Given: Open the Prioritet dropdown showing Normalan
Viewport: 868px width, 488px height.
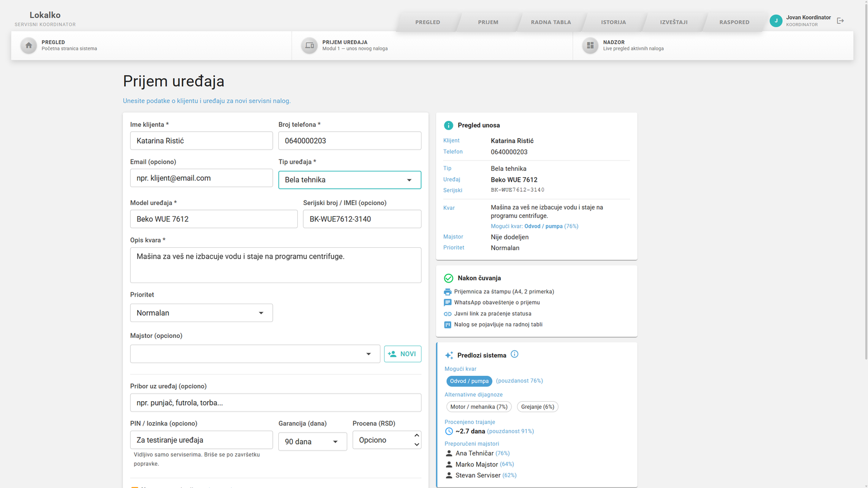Looking at the screenshot, I should (x=201, y=313).
